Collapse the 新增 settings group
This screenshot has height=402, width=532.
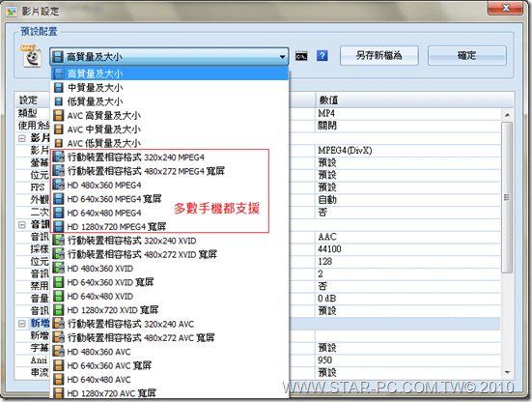pyautogui.click(x=22, y=324)
